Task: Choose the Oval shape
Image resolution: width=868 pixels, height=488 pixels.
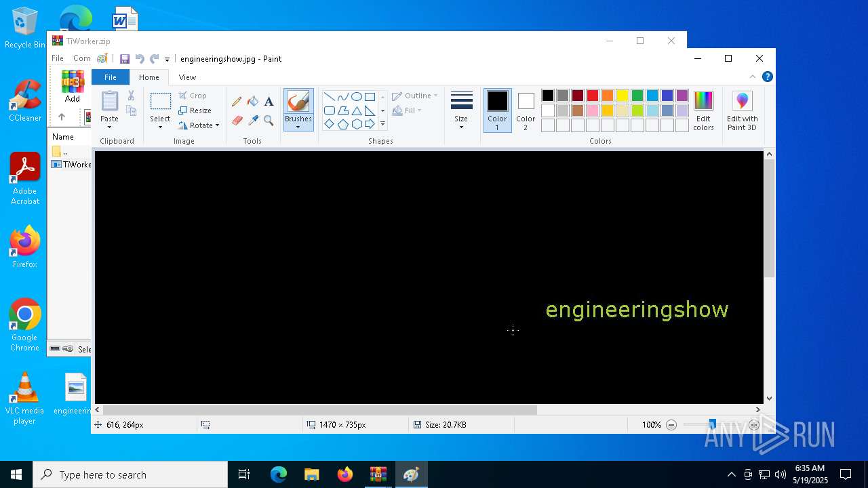Action: tap(356, 96)
